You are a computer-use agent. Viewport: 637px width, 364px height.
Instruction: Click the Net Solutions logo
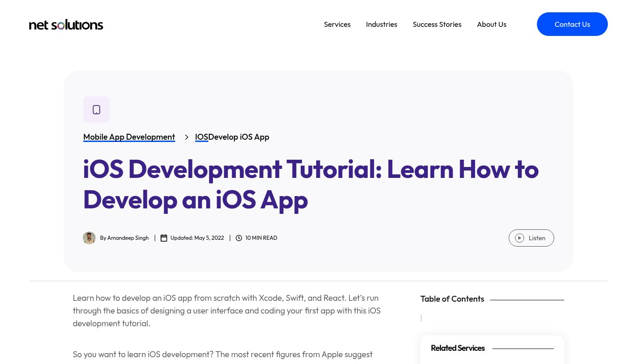[x=66, y=25]
